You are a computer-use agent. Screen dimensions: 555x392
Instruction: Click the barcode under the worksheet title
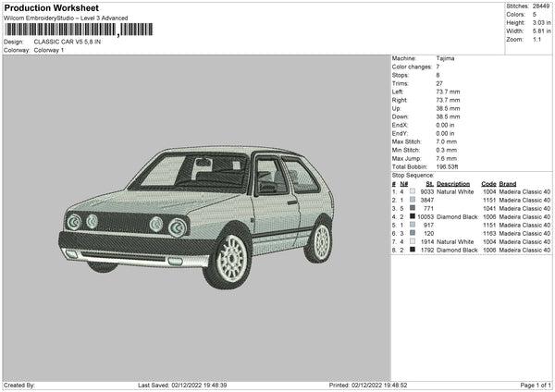click(x=78, y=31)
